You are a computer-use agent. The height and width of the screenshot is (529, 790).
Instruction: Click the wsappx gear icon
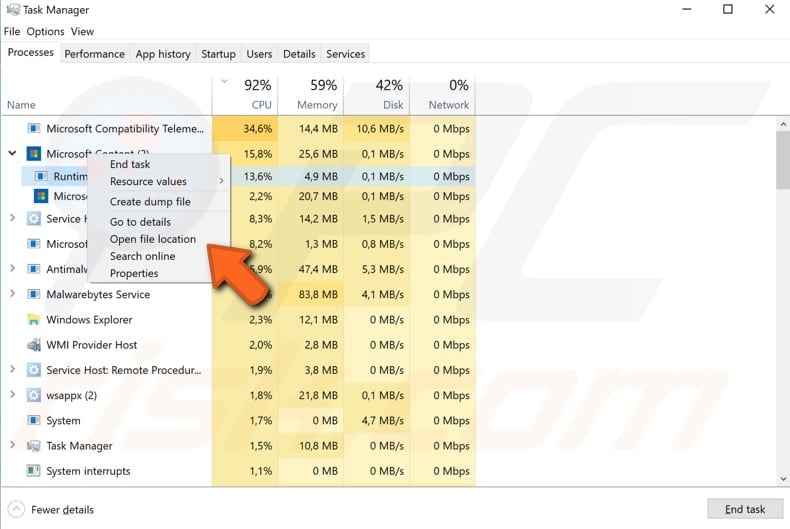tap(33, 395)
